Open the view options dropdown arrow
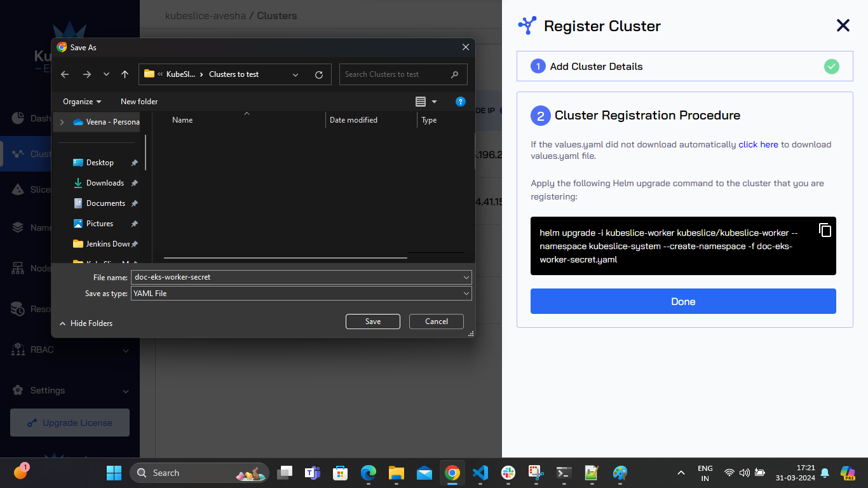The width and height of the screenshot is (868, 488). 435,102
